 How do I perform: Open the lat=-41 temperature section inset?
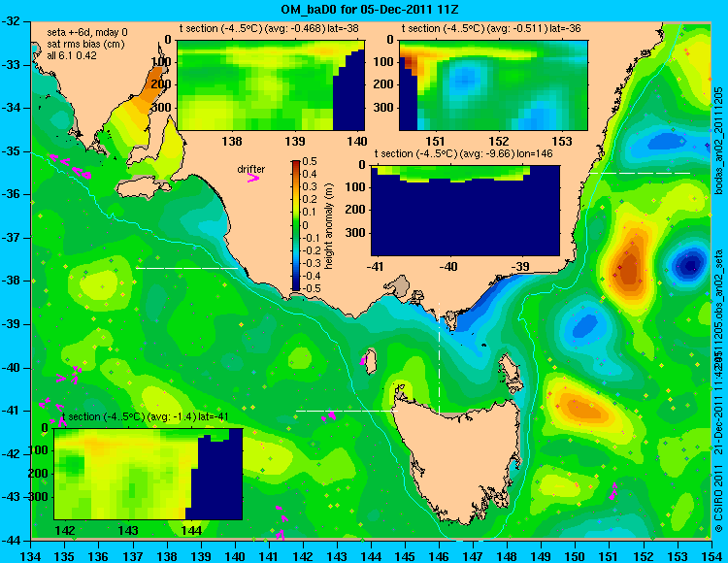pyautogui.click(x=149, y=474)
